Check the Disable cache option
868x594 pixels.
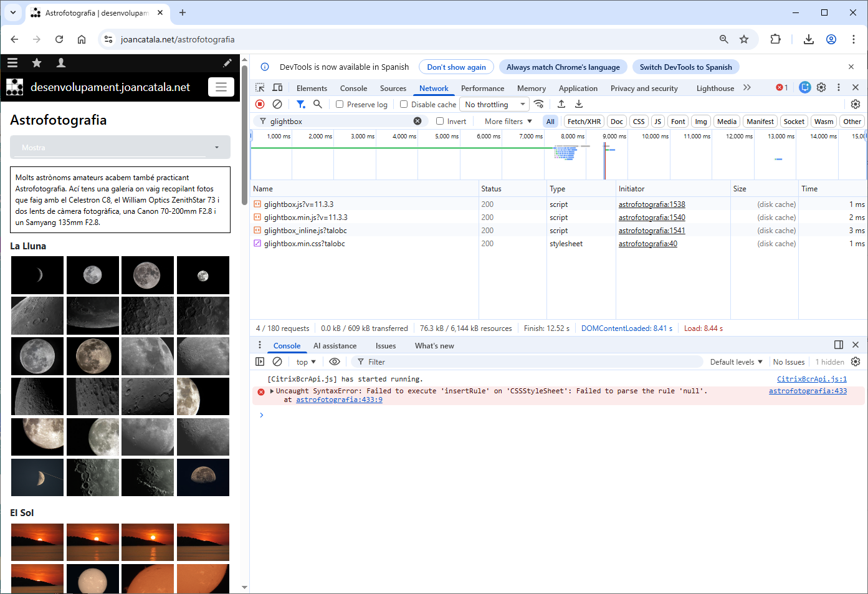pyautogui.click(x=404, y=104)
